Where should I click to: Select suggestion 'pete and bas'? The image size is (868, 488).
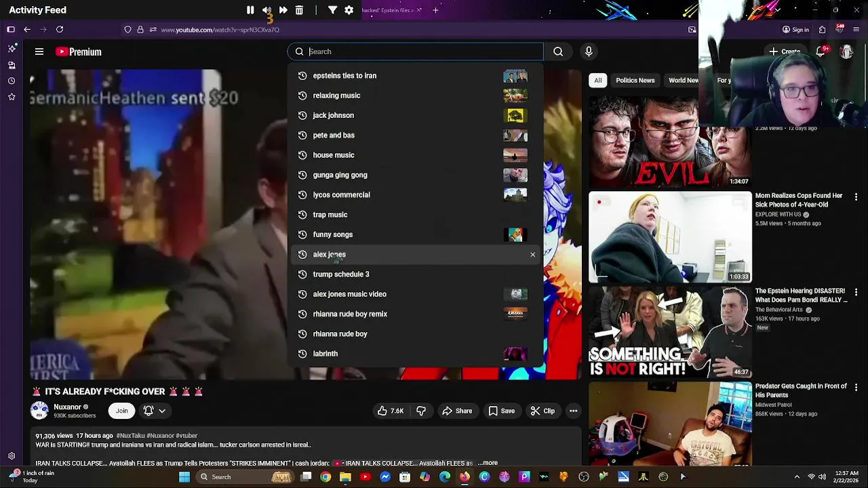pos(415,135)
